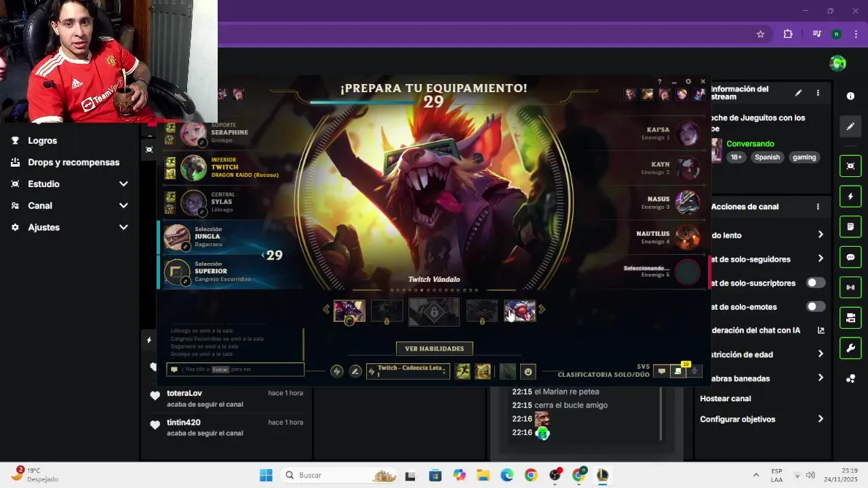Click the 18+ tag

(x=736, y=157)
